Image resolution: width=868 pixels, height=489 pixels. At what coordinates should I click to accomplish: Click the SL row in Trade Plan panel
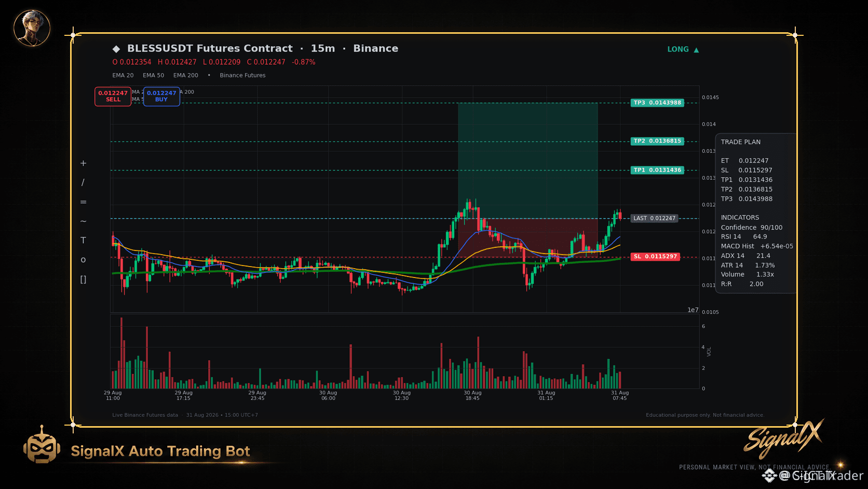pyautogui.click(x=747, y=170)
